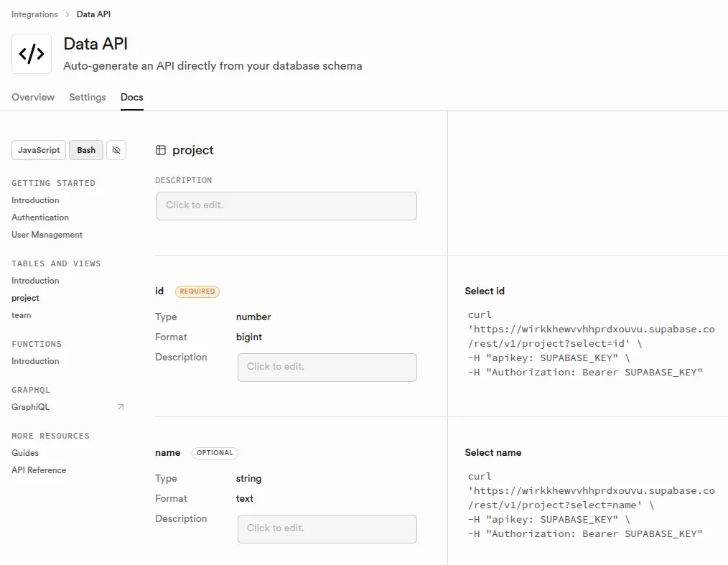This screenshot has height=565, width=728.
Task: Select the Docs tab
Action: pyautogui.click(x=132, y=97)
